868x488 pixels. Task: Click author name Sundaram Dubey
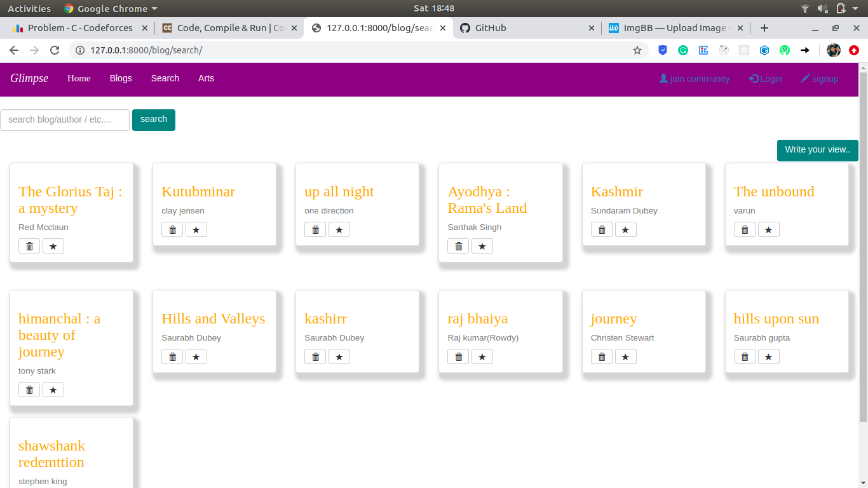[x=624, y=210]
